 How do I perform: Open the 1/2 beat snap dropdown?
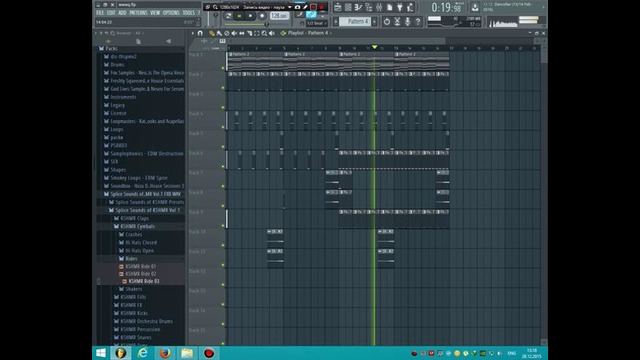pyautogui.click(x=317, y=23)
